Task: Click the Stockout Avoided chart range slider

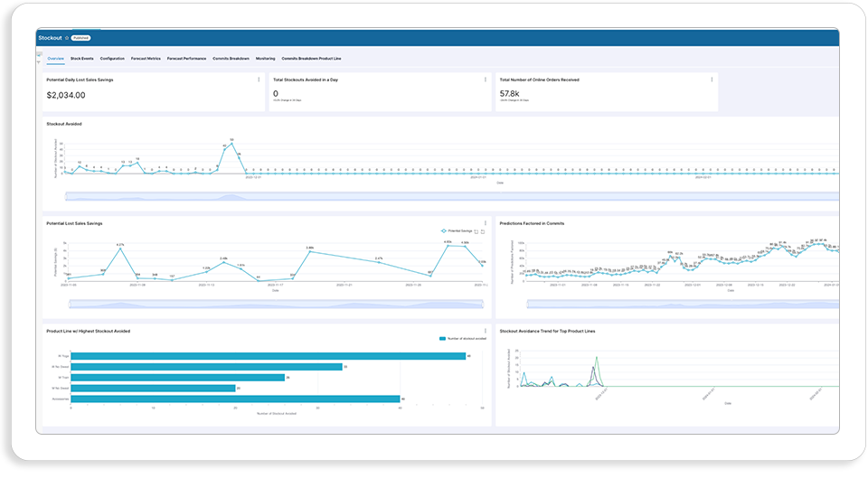Action: (452, 196)
